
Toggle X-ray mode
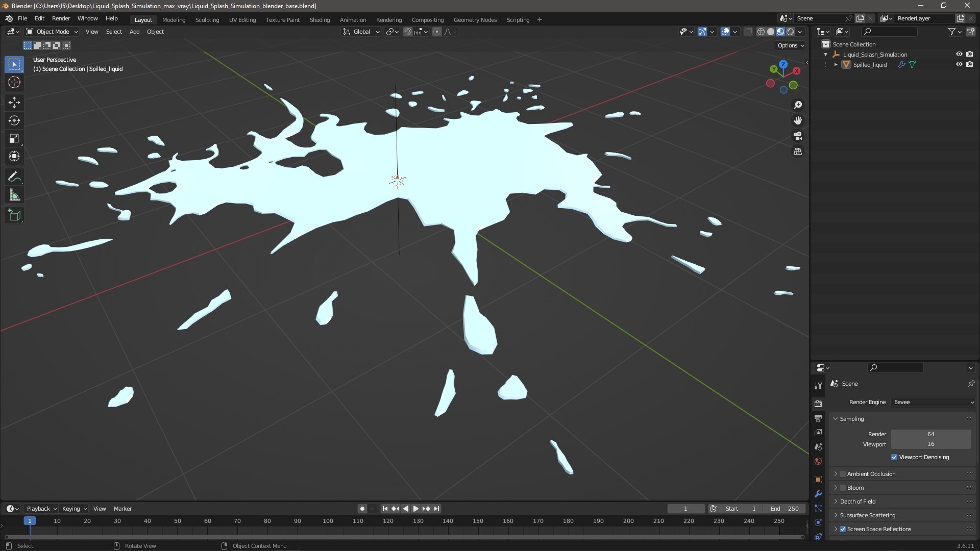coord(748,32)
